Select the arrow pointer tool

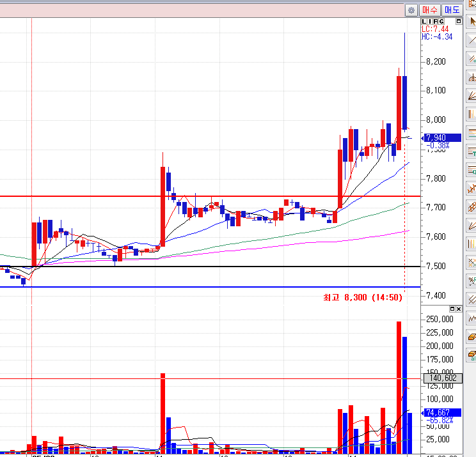[472, 21]
